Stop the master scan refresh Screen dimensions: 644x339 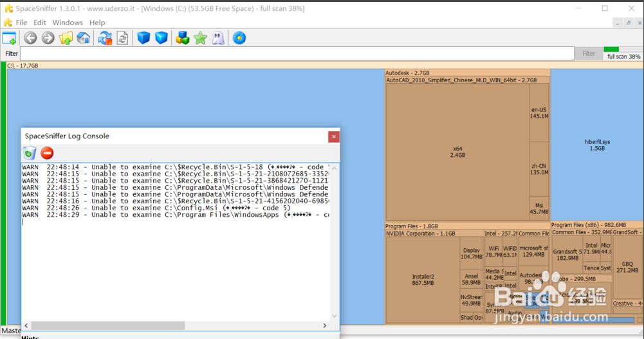105,38
